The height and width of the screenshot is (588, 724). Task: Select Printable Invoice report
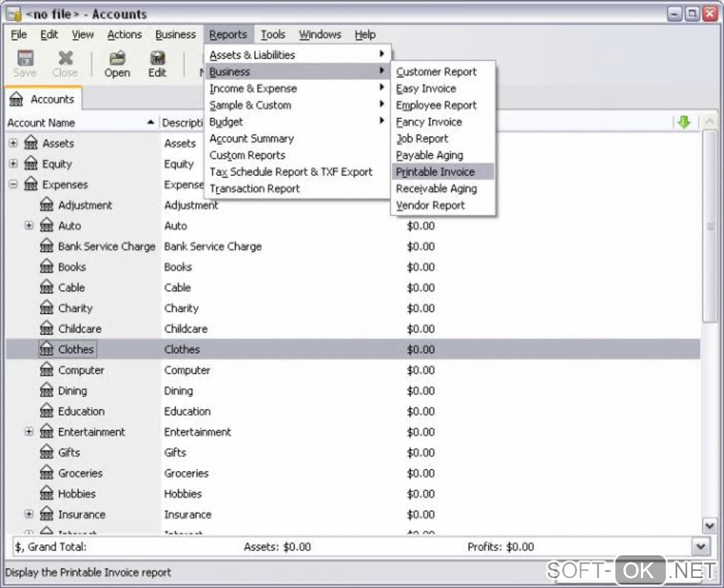click(443, 172)
